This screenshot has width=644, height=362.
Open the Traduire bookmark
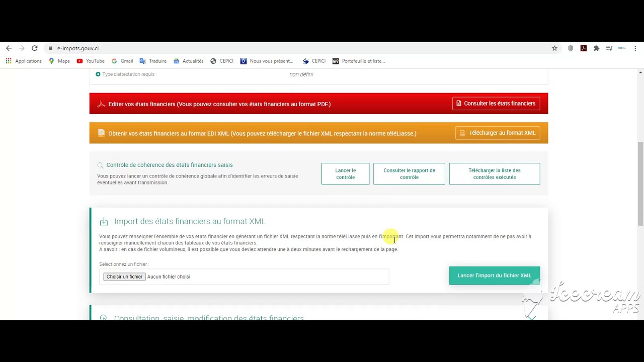(x=153, y=61)
